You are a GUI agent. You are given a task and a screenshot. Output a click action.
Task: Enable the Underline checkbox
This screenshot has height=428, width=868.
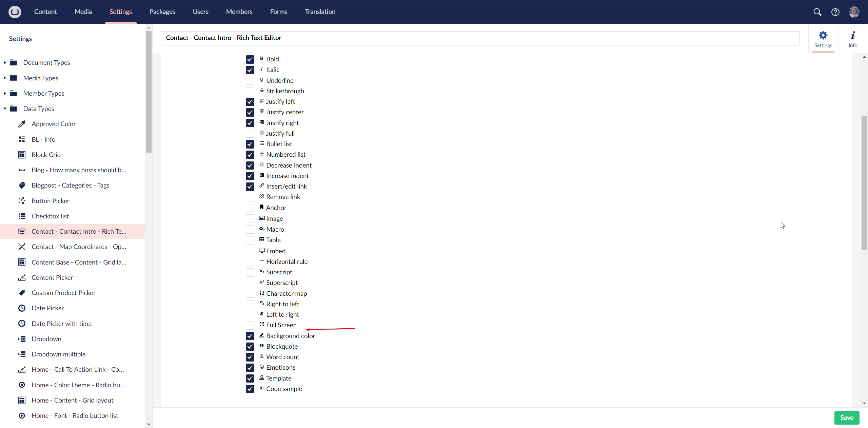[250, 80]
